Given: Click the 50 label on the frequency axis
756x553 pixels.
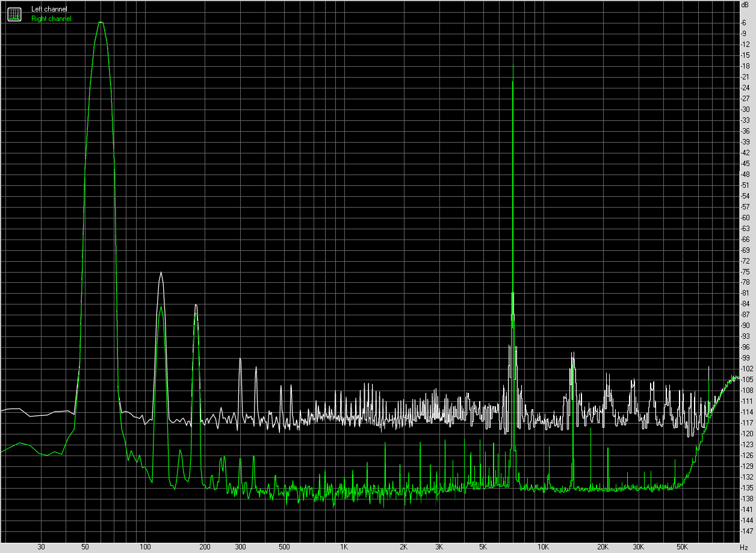Looking at the screenshot, I should 85,546.
